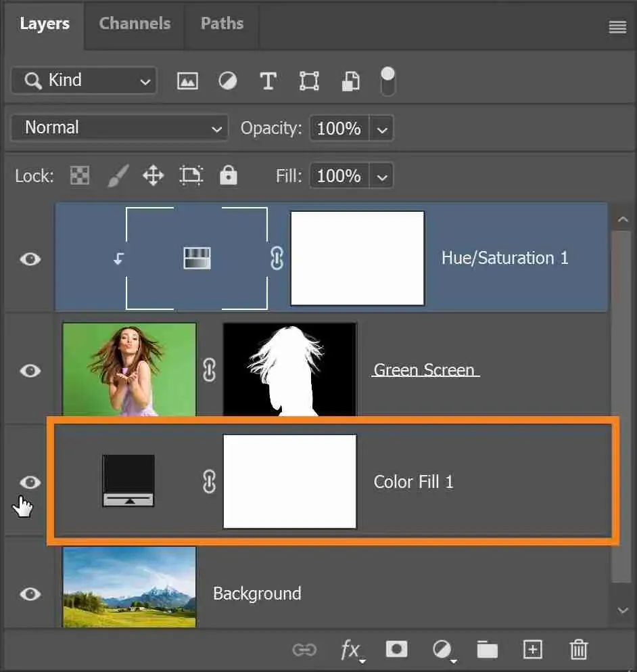Click the type layer filter icon

click(x=268, y=81)
